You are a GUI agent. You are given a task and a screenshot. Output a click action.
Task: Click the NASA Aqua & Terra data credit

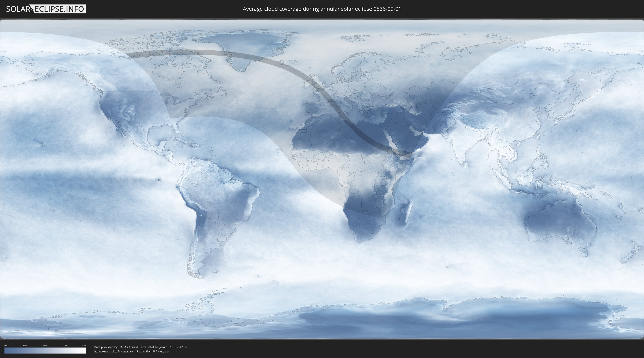140,347
